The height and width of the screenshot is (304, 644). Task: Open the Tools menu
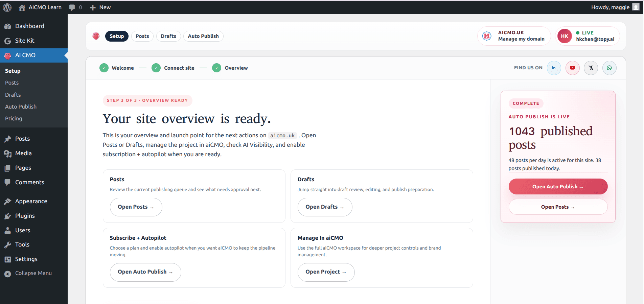coord(34,244)
